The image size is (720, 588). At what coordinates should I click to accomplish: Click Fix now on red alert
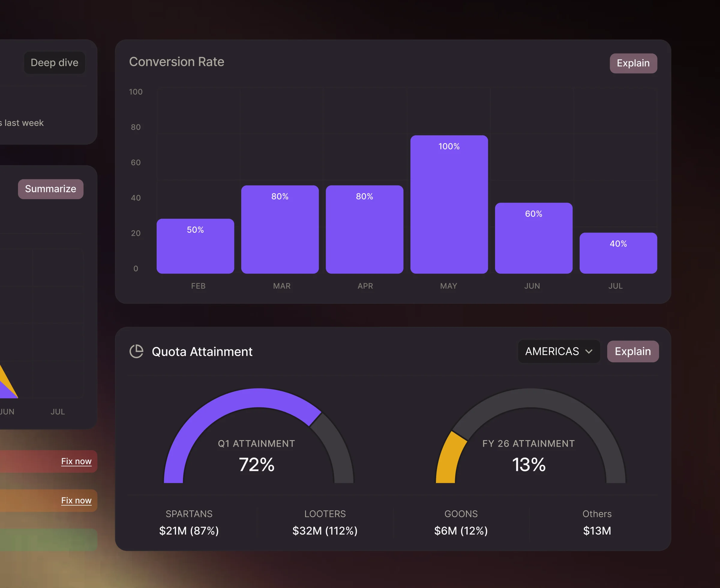tap(76, 461)
